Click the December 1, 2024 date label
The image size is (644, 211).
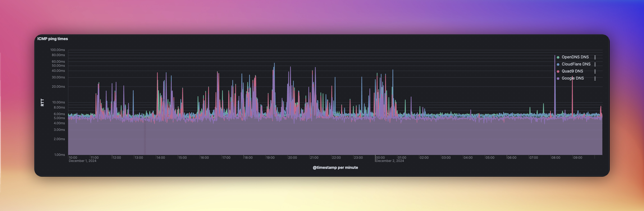pyautogui.click(x=82, y=161)
